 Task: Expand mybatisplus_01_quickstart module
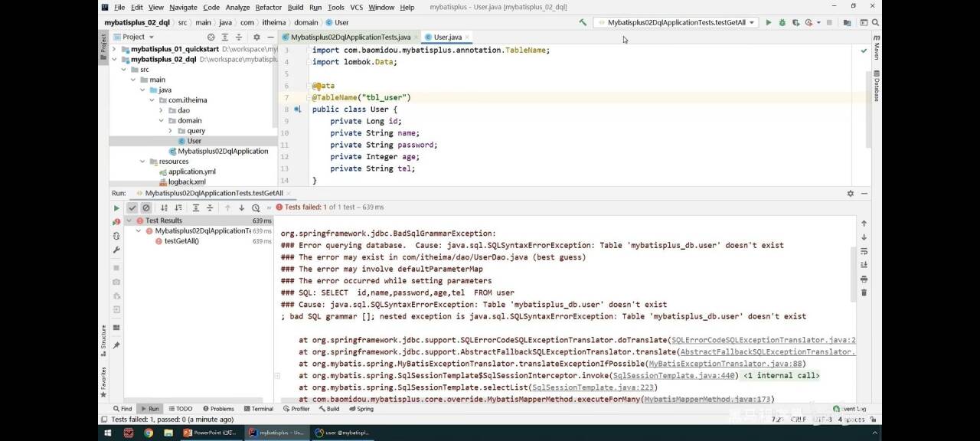pos(115,49)
